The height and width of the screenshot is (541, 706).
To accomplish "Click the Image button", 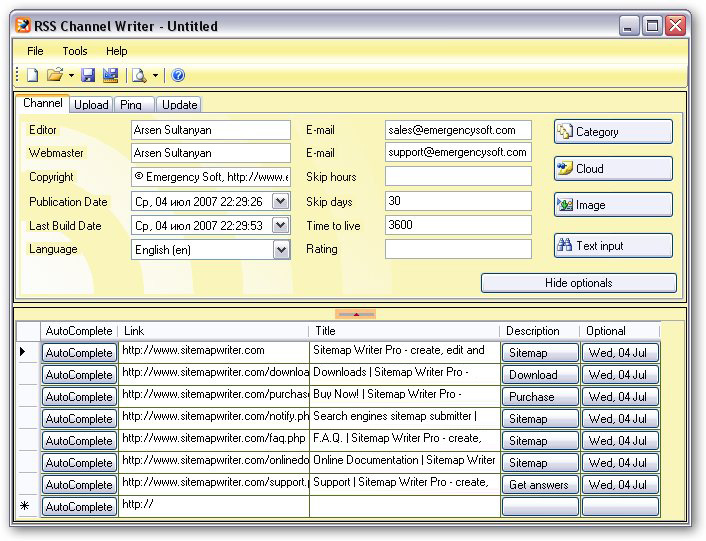I will (613, 205).
